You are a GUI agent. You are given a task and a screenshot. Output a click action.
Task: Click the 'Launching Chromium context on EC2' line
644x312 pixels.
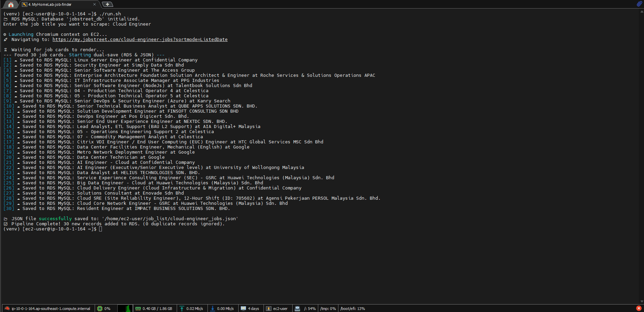[x=55, y=34]
